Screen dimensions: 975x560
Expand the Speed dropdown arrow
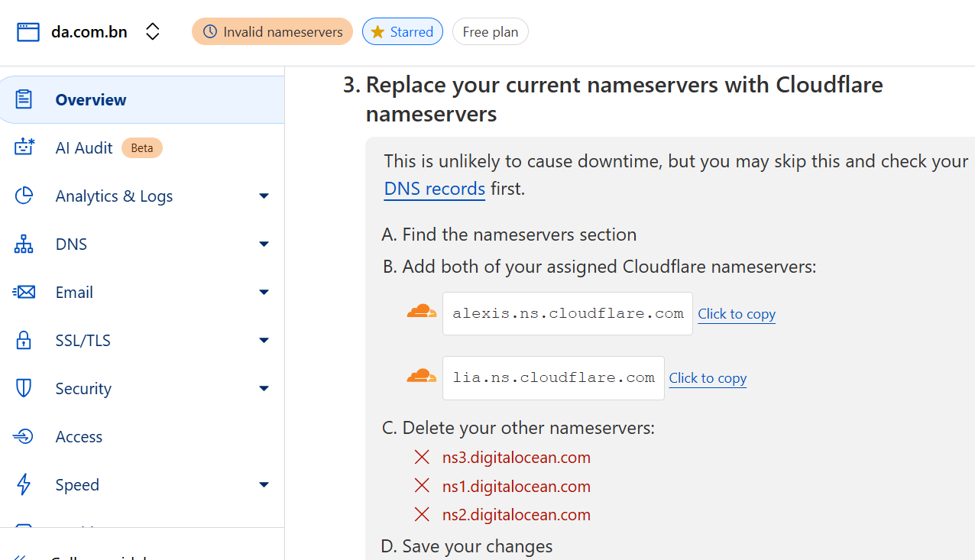(x=264, y=485)
